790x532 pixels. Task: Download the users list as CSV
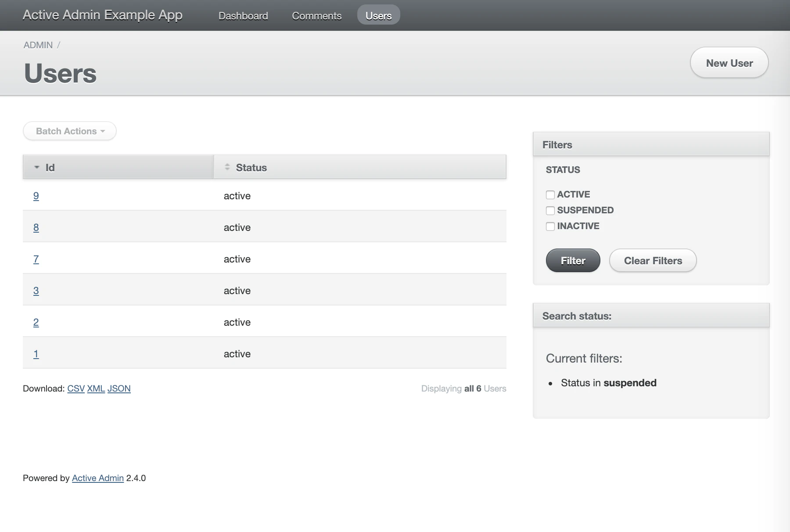[76, 388]
